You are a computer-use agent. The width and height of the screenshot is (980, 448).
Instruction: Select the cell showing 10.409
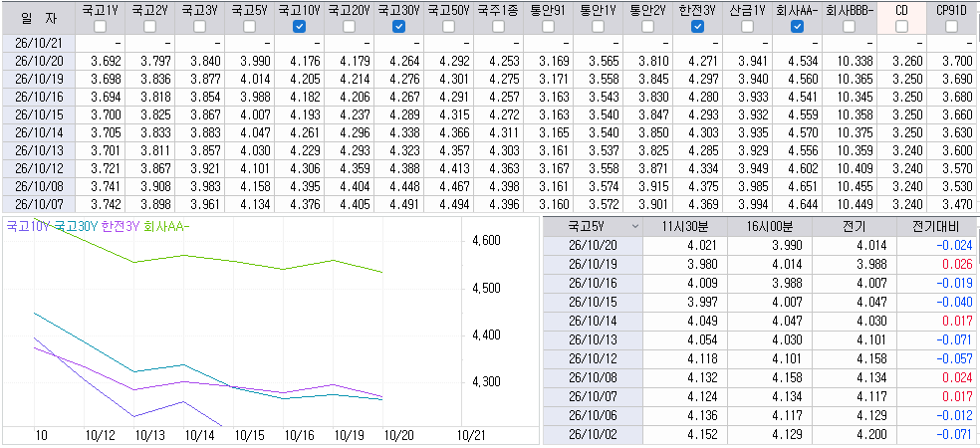854,168
